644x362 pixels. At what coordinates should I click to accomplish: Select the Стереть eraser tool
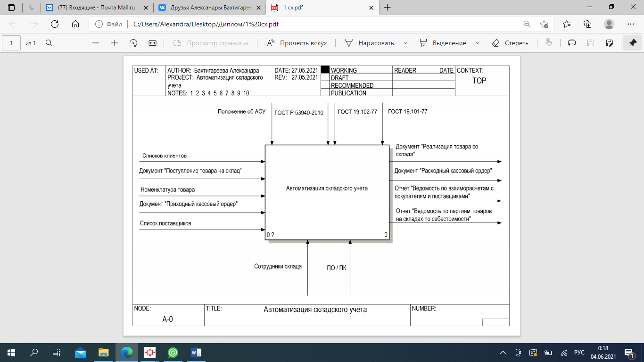point(510,43)
